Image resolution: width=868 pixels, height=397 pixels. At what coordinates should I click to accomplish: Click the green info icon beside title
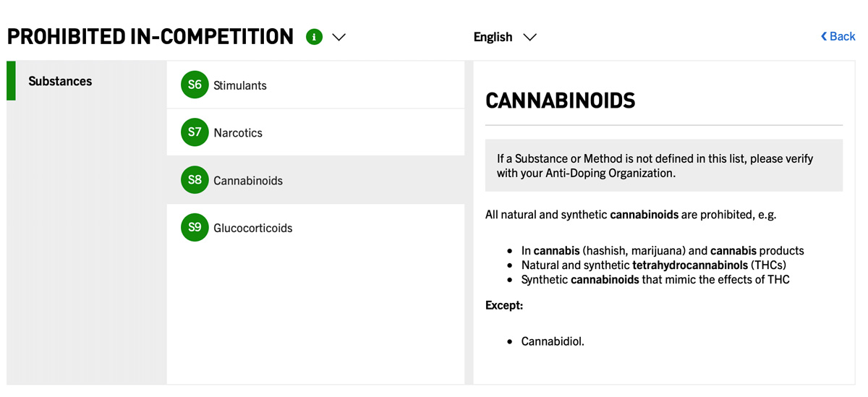pyautogui.click(x=314, y=37)
